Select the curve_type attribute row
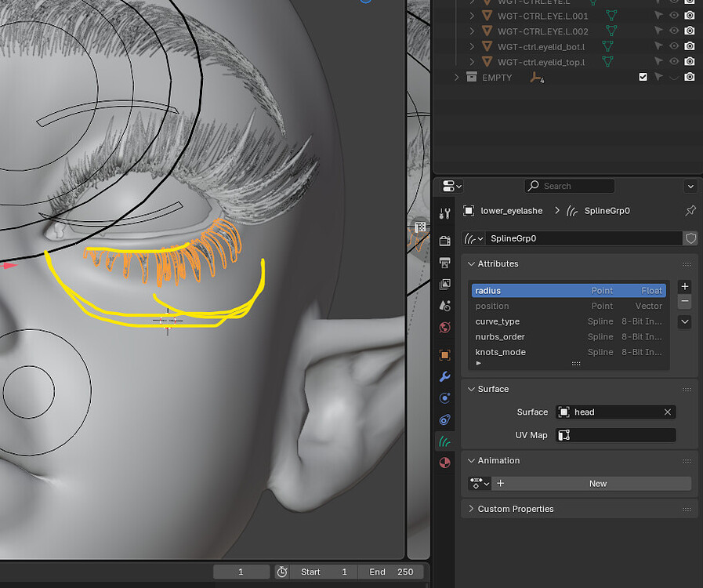This screenshot has height=588, width=703. click(x=568, y=321)
